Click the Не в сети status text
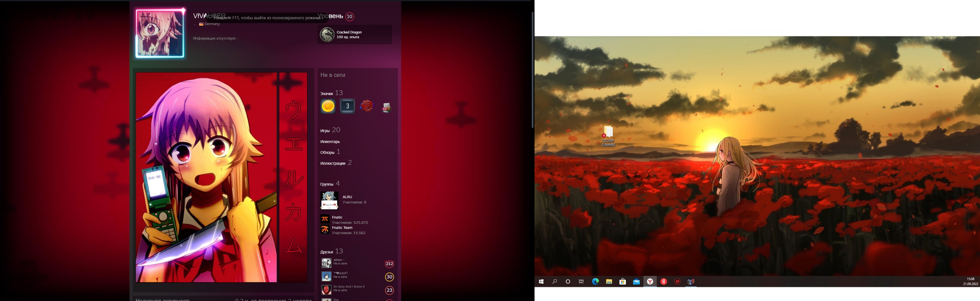 (333, 75)
